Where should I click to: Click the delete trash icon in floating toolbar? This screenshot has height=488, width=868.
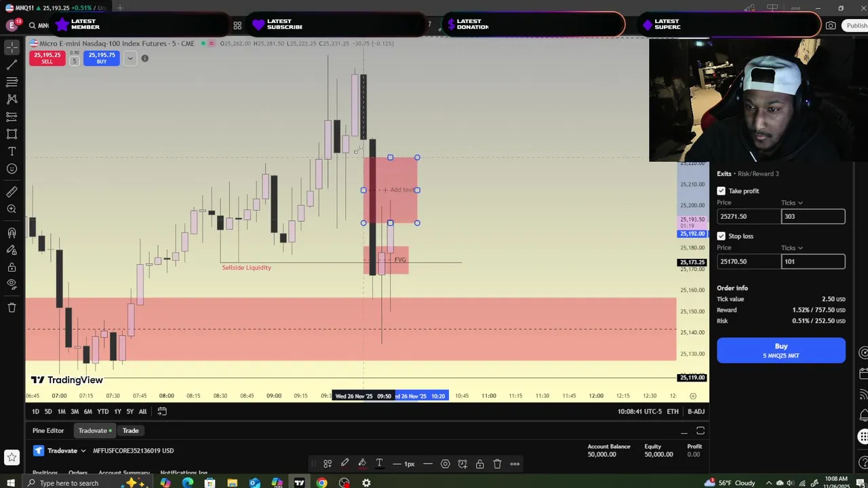click(x=497, y=464)
